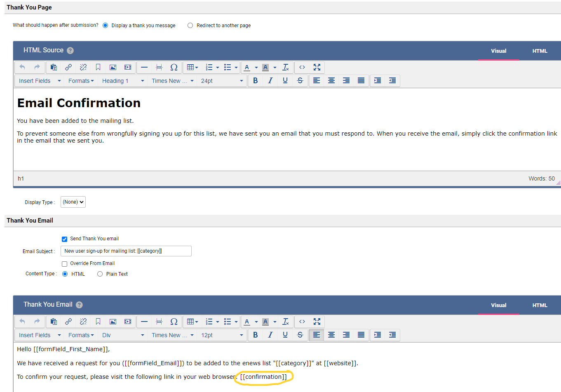Screen dimensions: 561x392
Task: Switch HTML Source editor to HTML tab
Action: coord(540,51)
